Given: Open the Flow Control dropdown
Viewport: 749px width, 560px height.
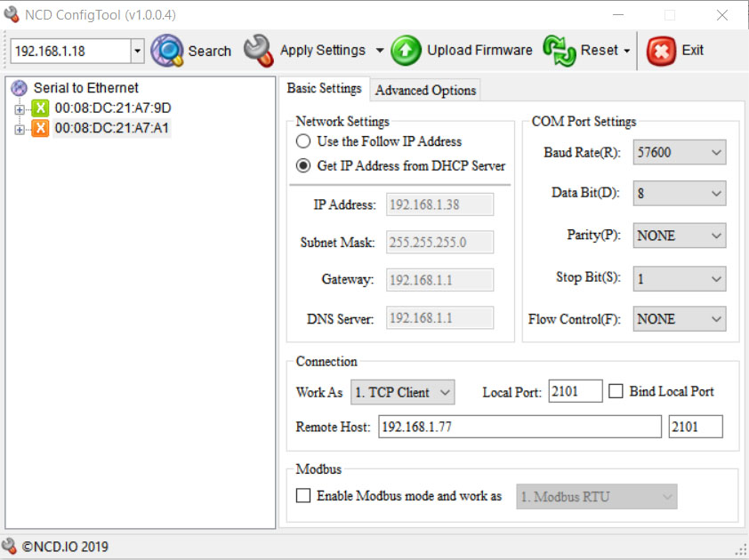Looking at the screenshot, I should [680, 319].
